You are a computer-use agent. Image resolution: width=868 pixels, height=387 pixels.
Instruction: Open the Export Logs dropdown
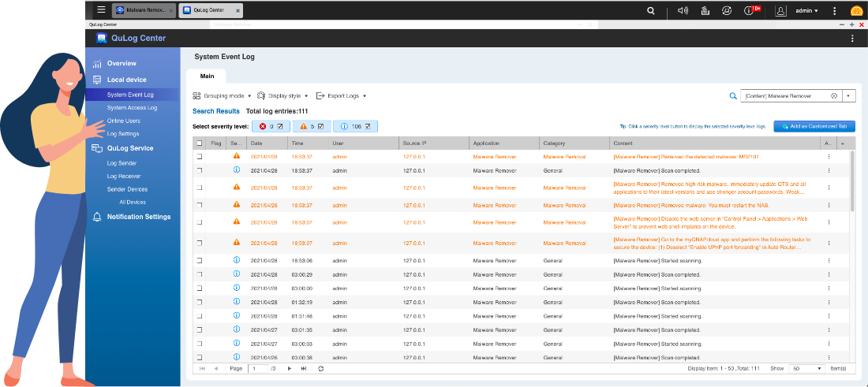click(x=342, y=95)
